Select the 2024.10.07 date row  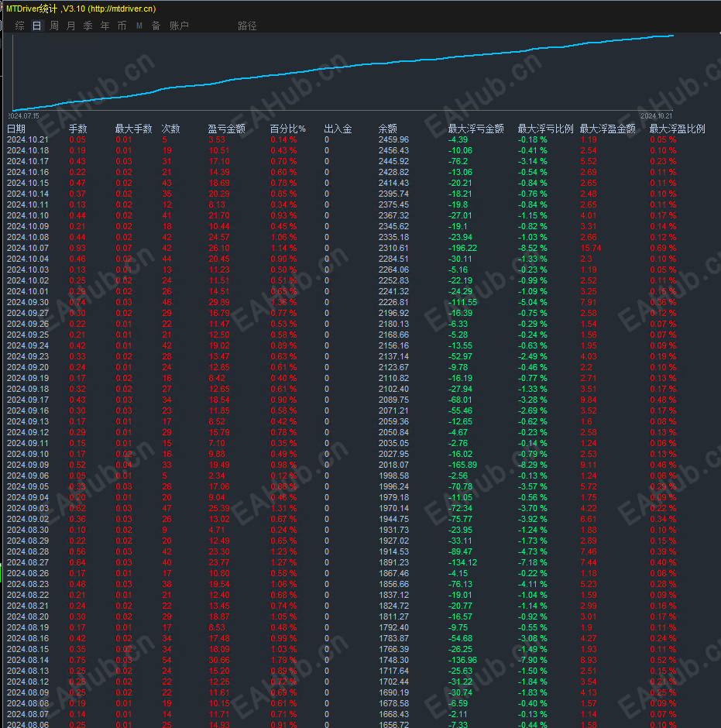(28, 248)
